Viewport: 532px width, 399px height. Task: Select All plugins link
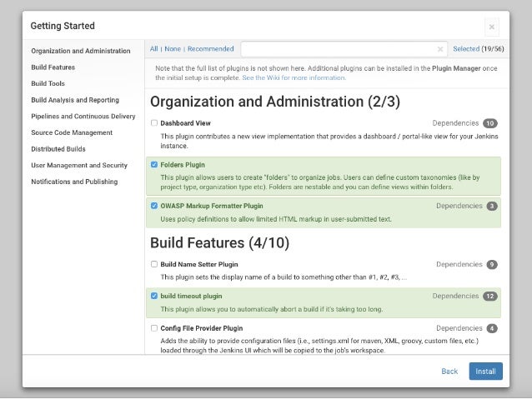[154, 49]
